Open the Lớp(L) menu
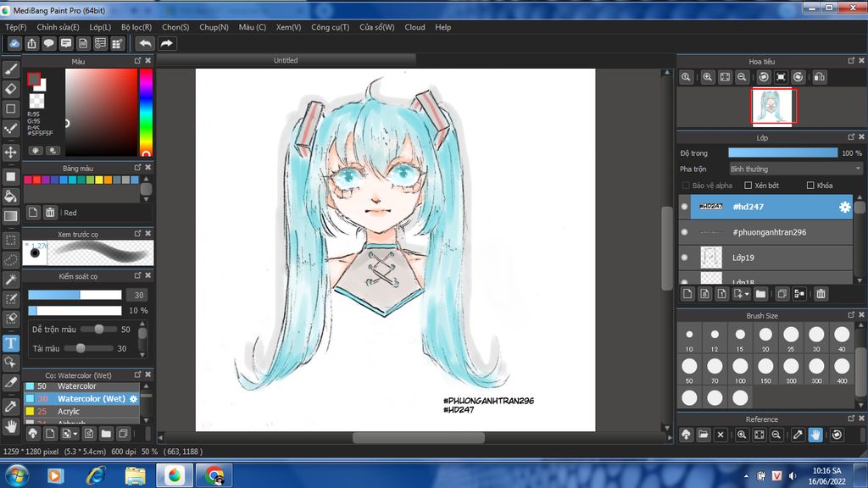 100,27
